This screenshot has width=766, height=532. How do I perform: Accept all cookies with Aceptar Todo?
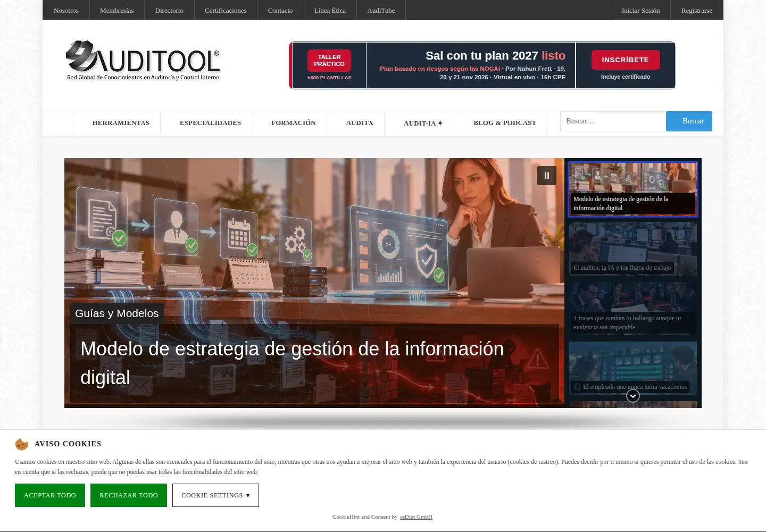[x=50, y=495]
